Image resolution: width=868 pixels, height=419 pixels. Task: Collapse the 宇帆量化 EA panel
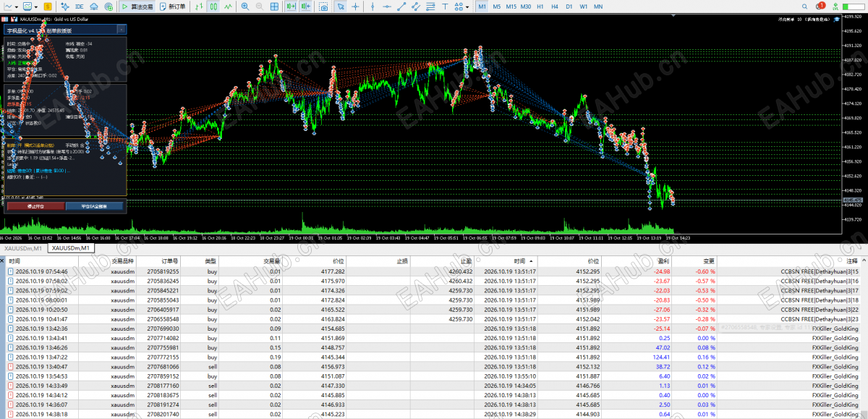pyautogui.click(x=122, y=30)
